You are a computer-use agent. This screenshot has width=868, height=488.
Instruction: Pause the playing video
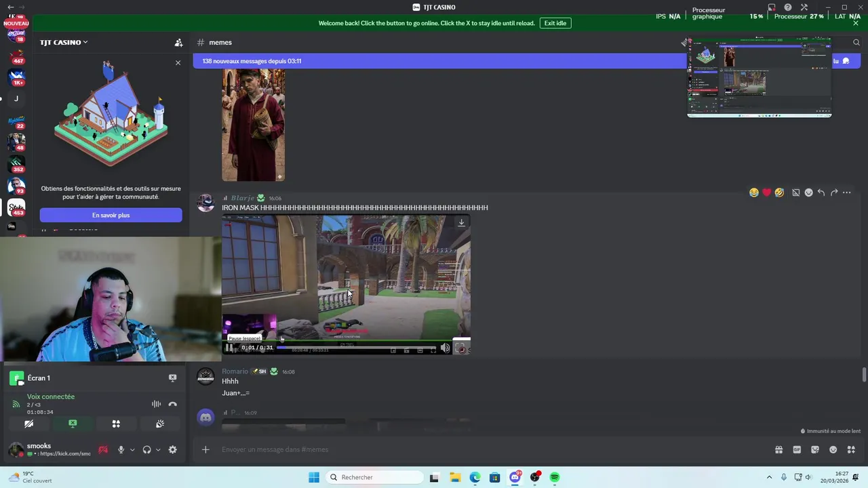(x=229, y=348)
